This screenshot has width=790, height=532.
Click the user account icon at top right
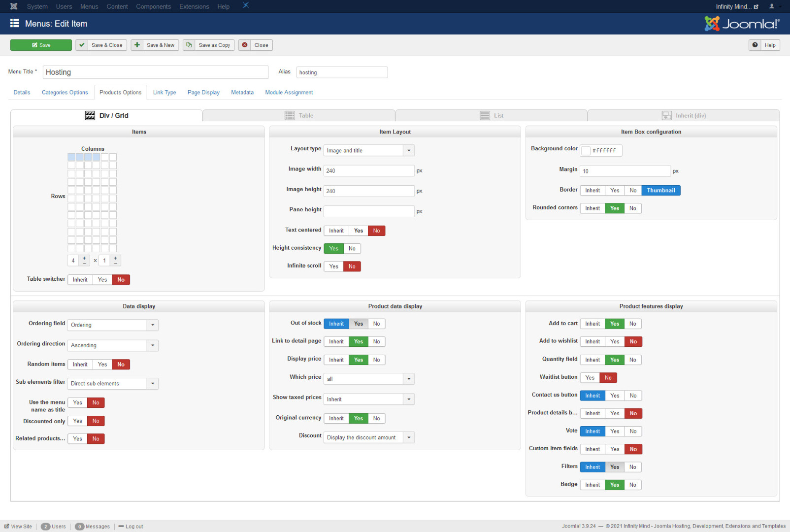pyautogui.click(x=772, y=6)
